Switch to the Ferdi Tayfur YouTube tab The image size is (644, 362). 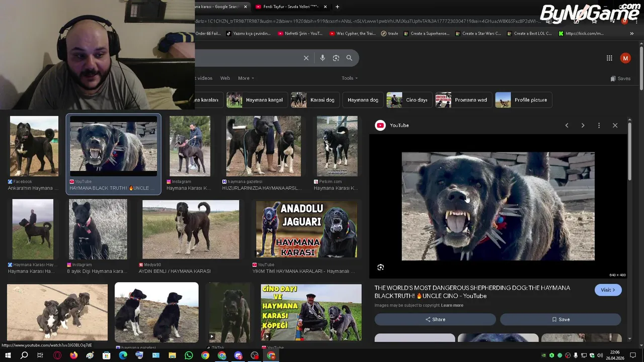(291, 7)
